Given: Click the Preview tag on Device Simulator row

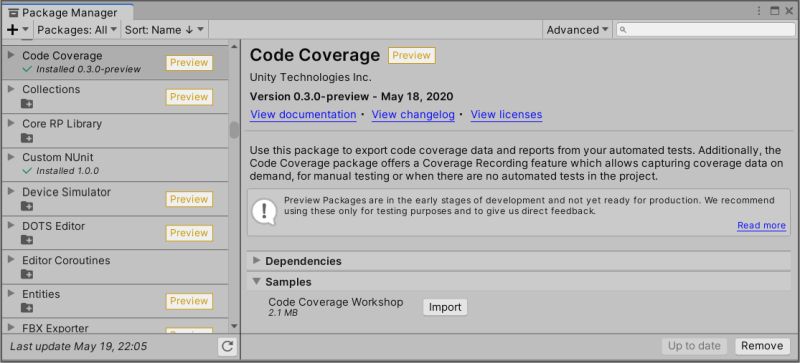Looking at the screenshot, I should pyautogui.click(x=189, y=199).
